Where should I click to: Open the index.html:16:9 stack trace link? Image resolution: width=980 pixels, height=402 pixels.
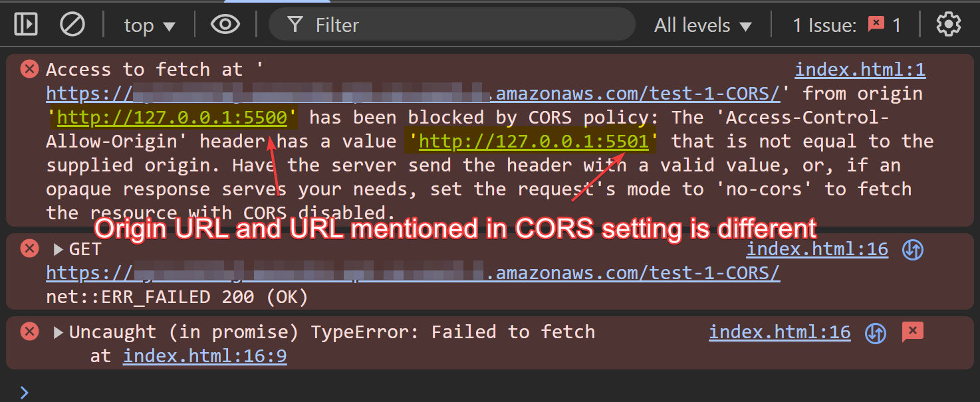205,356
